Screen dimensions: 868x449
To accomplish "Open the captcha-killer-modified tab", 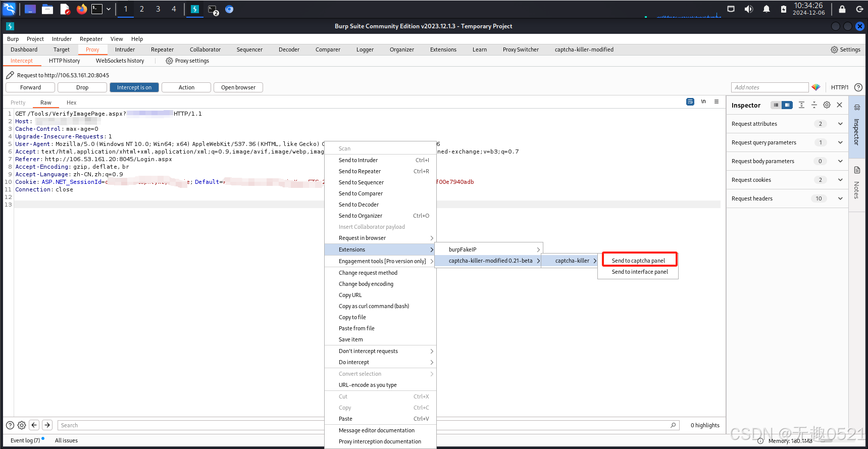I will click(x=584, y=49).
